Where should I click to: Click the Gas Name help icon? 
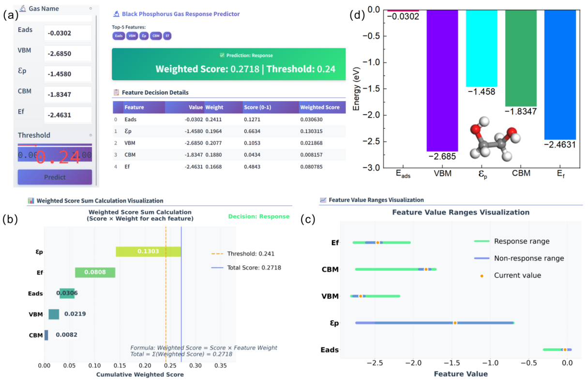tap(90, 9)
